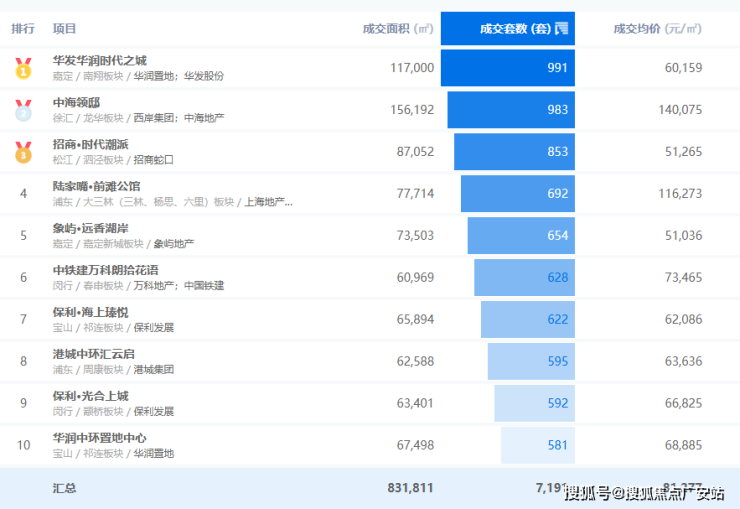Click the bronze medal rank 3 icon
Viewport: 740px width, 509px height.
(x=23, y=152)
